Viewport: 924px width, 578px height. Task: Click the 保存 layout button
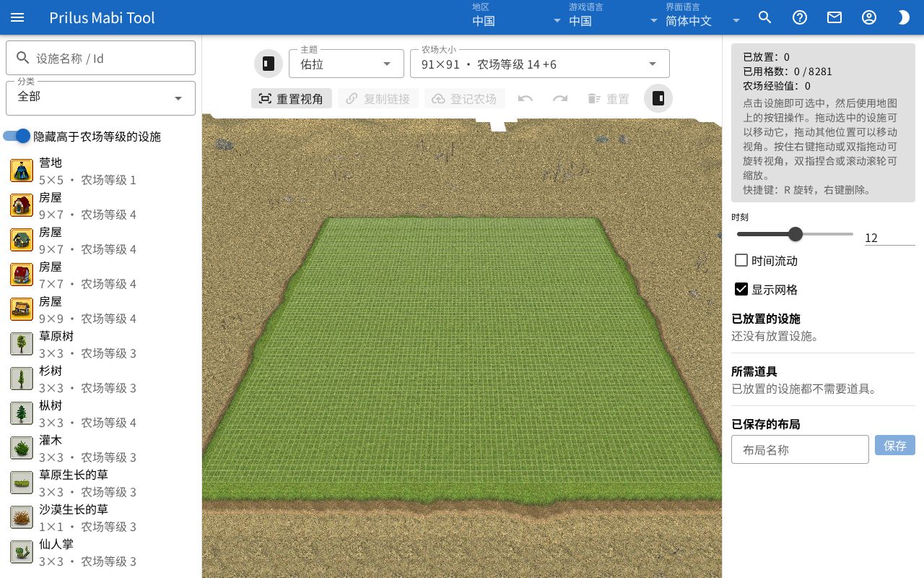point(895,445)
